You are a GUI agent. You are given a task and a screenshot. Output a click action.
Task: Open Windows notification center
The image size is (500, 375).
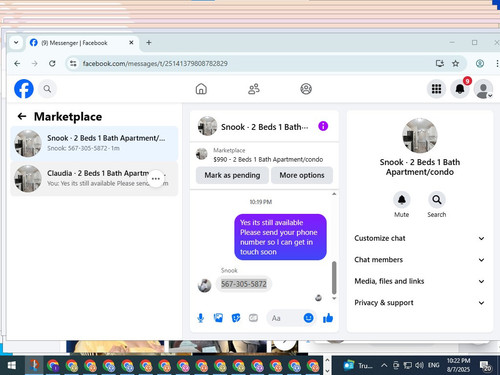pos(485,366)
